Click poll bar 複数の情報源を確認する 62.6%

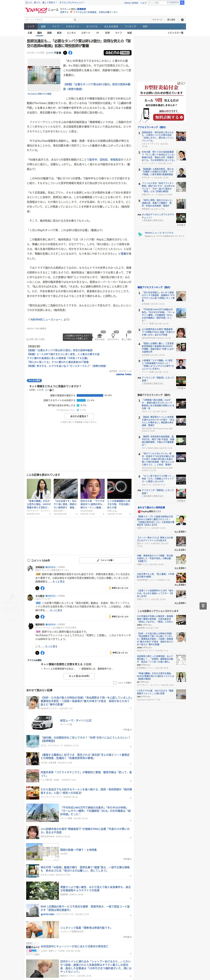pyautogui.click(x=90, y=395)
